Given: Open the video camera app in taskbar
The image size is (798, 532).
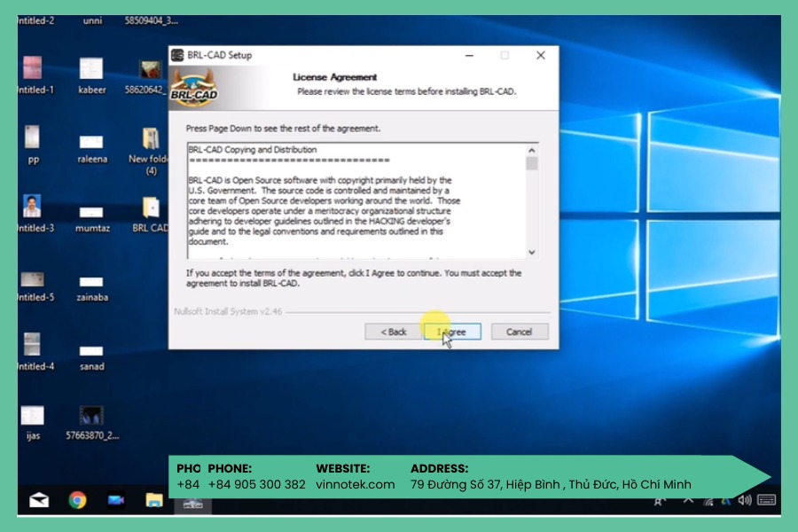Looking at the screenshot, I should pos(116,500).
